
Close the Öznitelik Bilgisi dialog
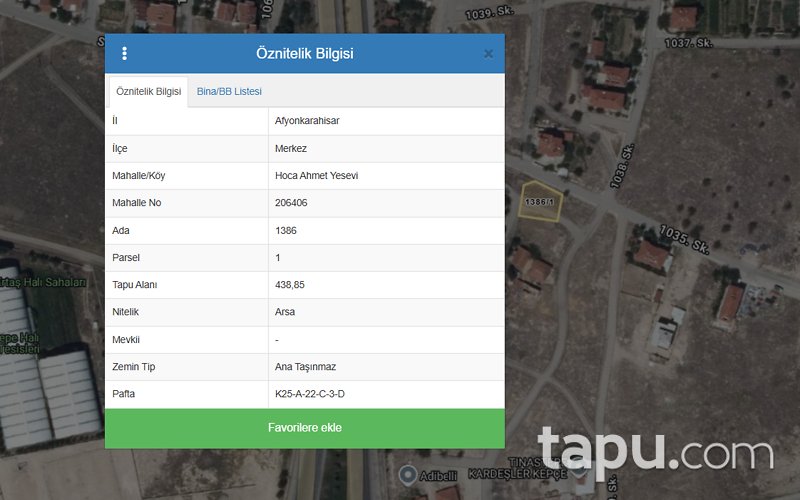click(x=488, y=54)
